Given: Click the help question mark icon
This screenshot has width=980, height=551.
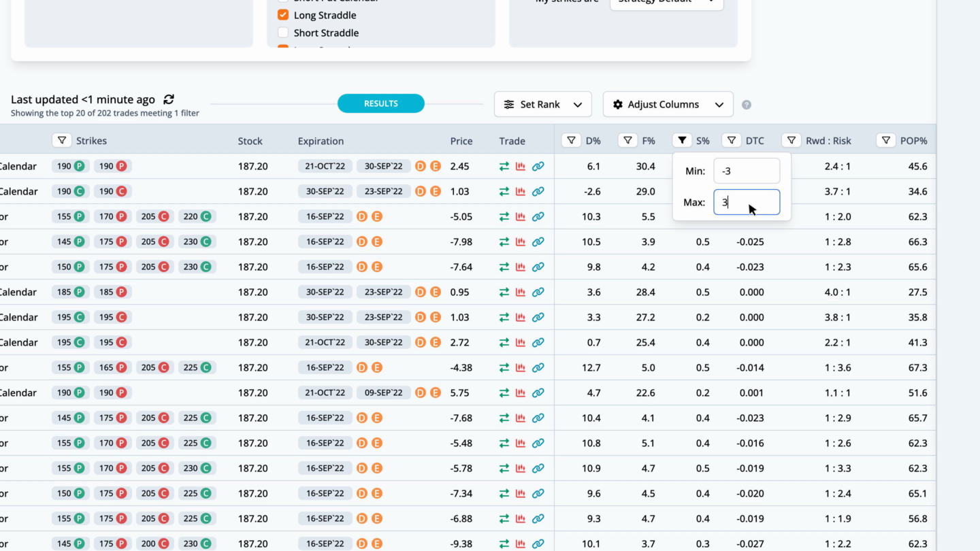Looking at the screenshot, I should 747,105.
